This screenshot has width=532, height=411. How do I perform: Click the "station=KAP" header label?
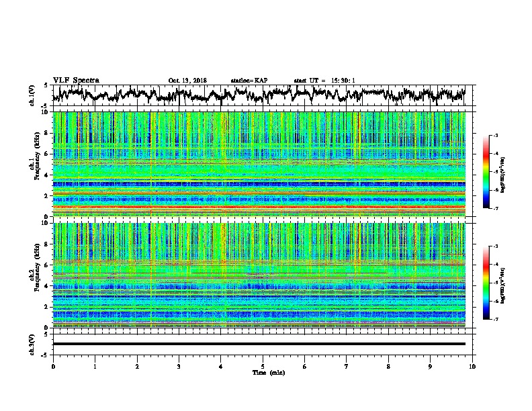pyautogui.click(x=249, y=81)
